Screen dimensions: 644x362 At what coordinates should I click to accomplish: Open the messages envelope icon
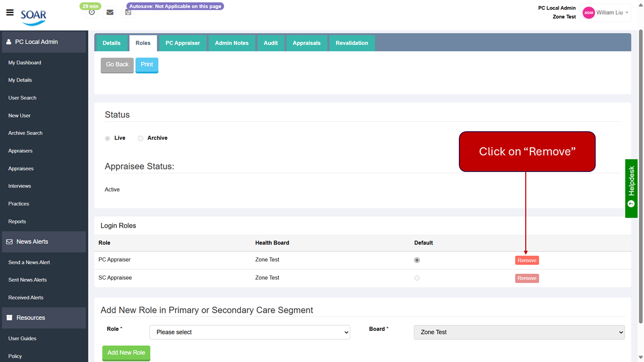110,13
